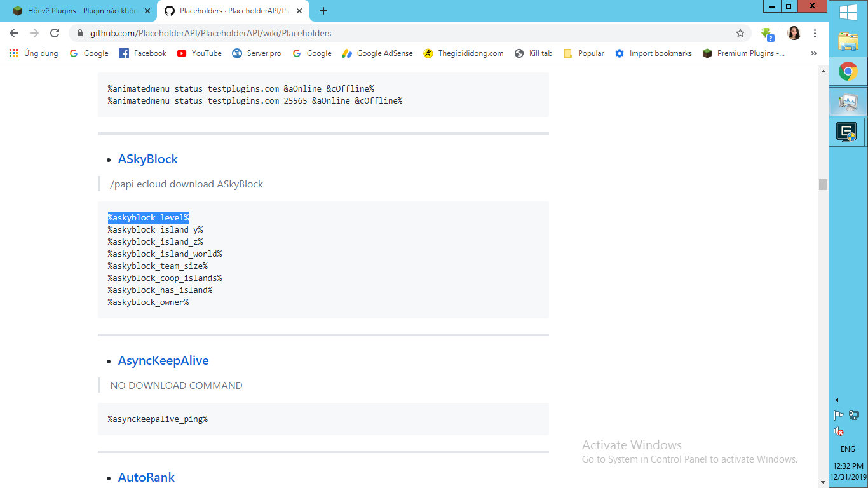Screen dimensions: 868x488
Task: View the site lock icon info
Action: pyautogui.click(x=80, y=33)
